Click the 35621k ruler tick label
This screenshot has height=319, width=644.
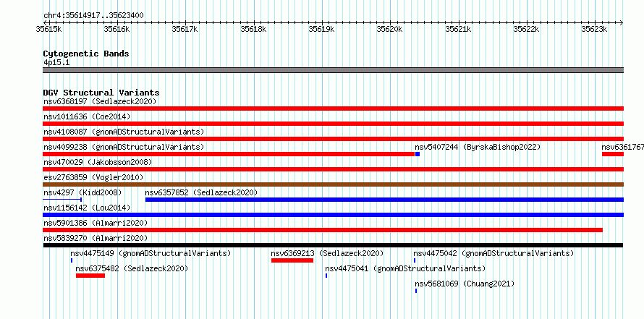click(x=458, y=29)
